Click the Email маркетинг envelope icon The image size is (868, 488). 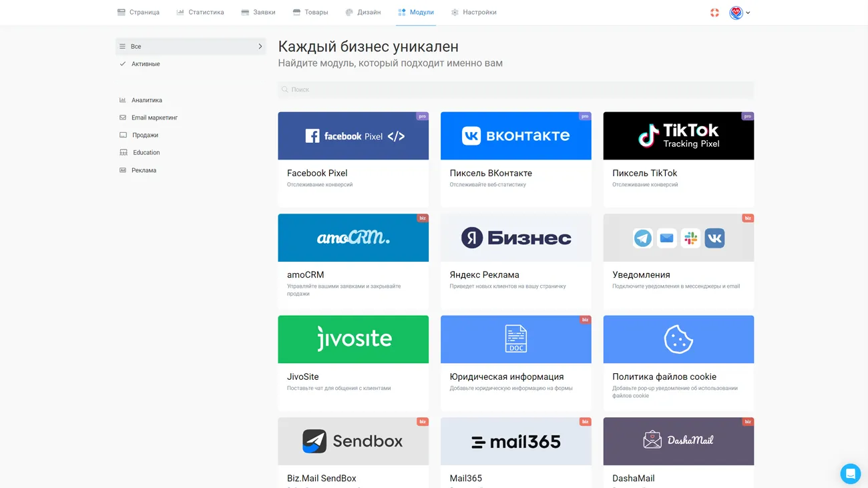123,117
